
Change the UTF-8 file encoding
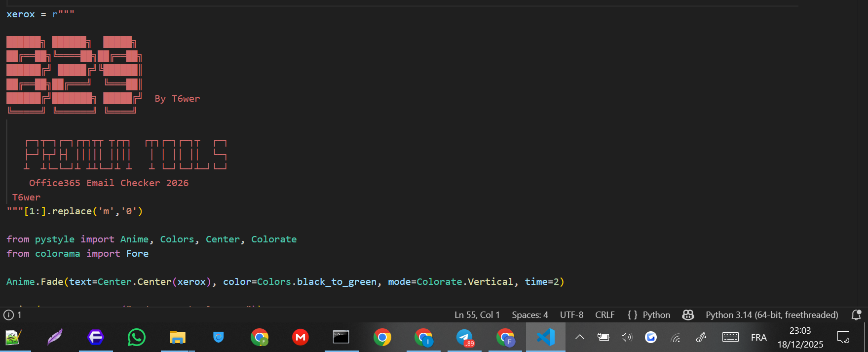click(571, 315)
